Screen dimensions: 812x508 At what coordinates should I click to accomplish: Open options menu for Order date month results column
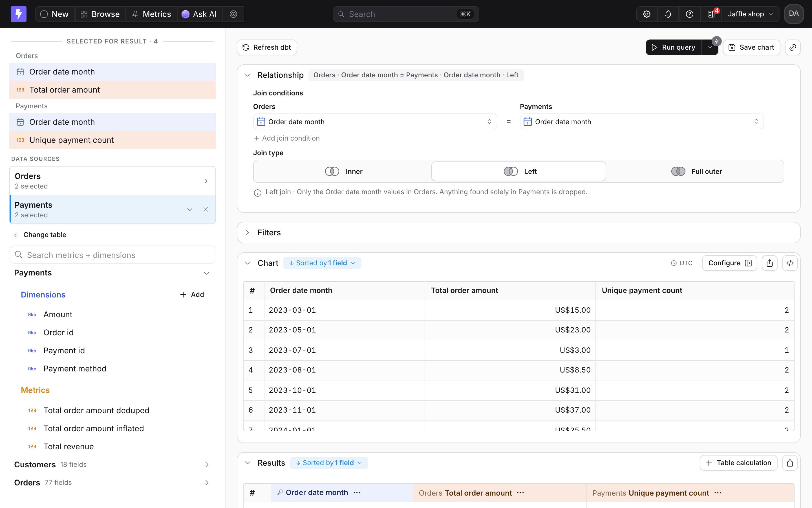(x=357, y=492)
